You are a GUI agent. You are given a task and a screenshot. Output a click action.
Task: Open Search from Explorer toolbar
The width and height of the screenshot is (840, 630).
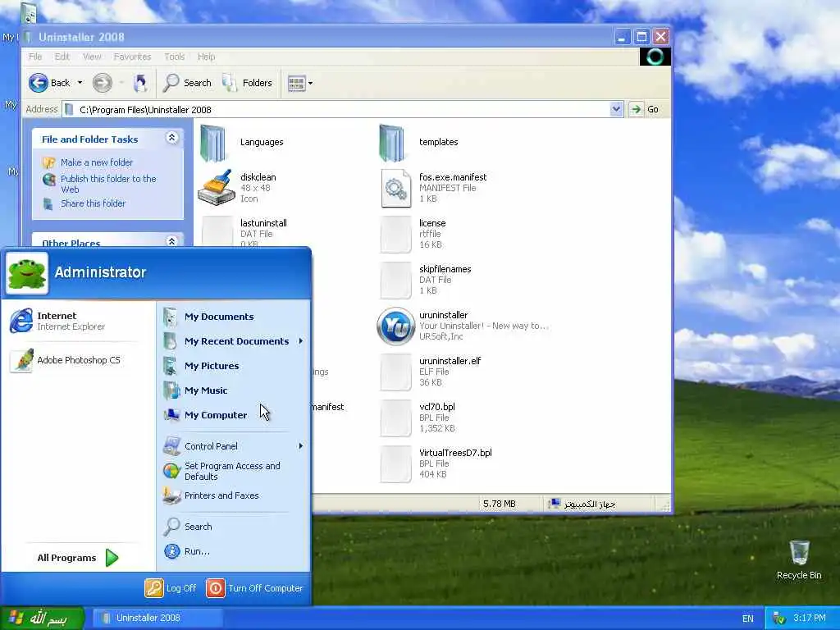188,83
